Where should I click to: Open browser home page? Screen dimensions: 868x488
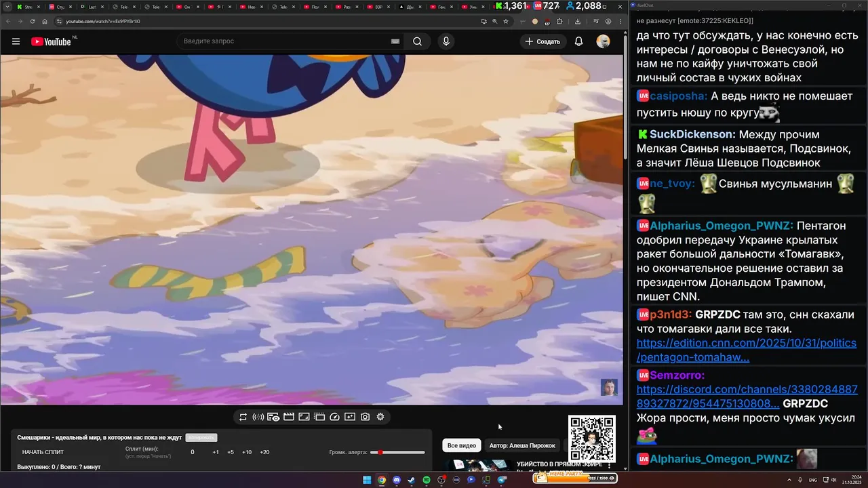click(45, 21)
